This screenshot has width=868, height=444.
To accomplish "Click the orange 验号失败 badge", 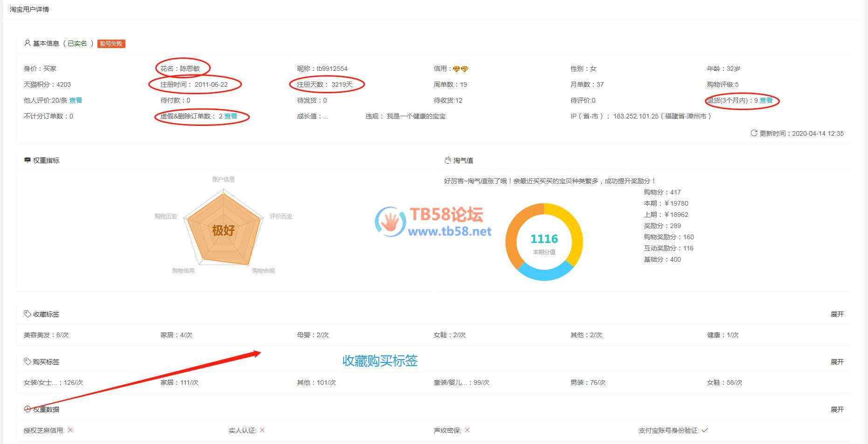I will click(111, 43).
